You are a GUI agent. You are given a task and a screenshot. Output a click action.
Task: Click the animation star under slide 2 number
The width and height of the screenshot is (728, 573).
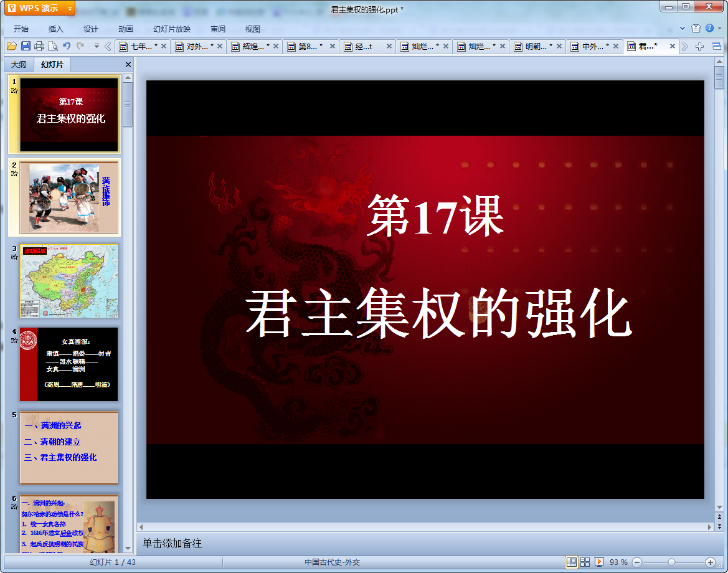tap(14, 174)
